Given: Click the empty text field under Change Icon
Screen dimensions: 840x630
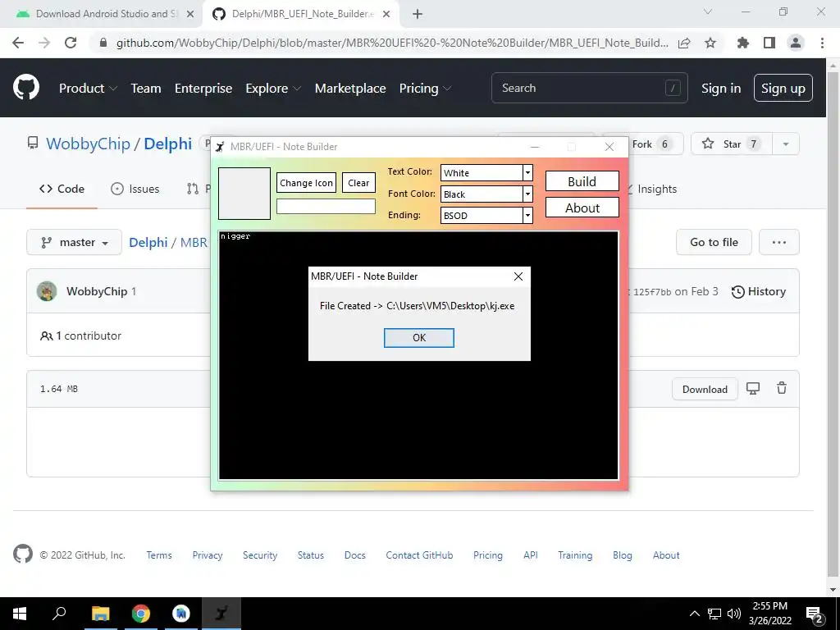Looking at the screenshot, I should 326,206.
